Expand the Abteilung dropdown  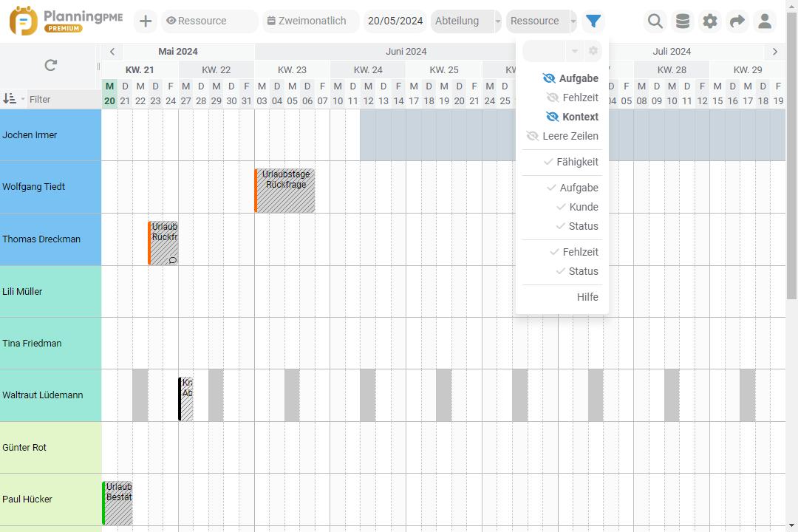click(x=497, y=21)
